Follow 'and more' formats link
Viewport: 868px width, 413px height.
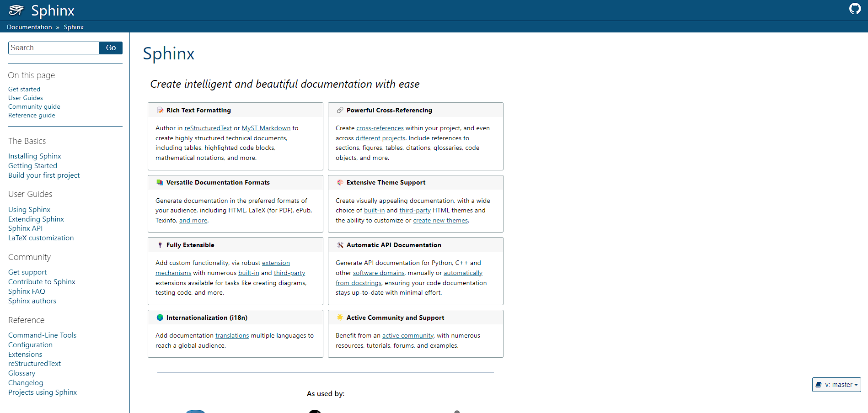coord(193,221)
